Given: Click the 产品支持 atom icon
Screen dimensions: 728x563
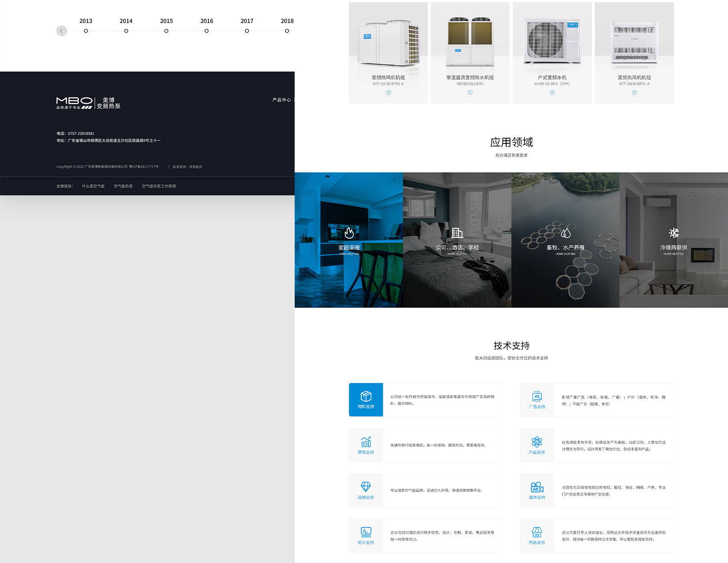Looking at the screenshot, I should point(537,442).
